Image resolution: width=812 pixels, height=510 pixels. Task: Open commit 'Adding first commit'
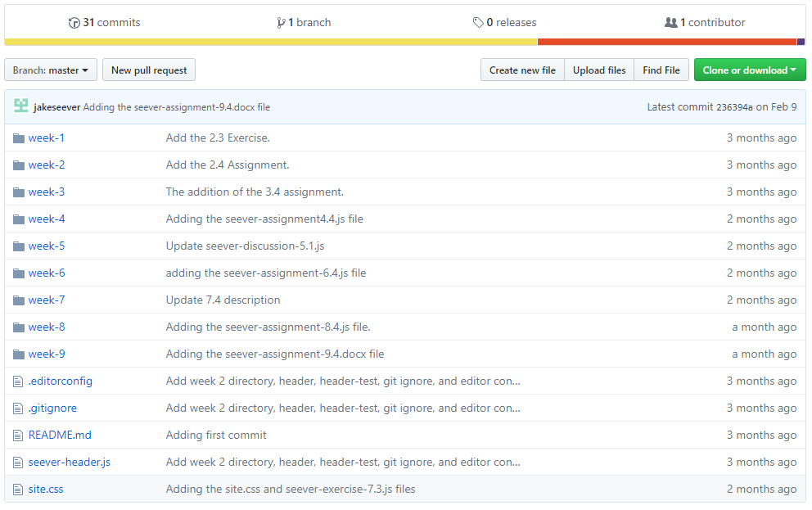[216, 435]
